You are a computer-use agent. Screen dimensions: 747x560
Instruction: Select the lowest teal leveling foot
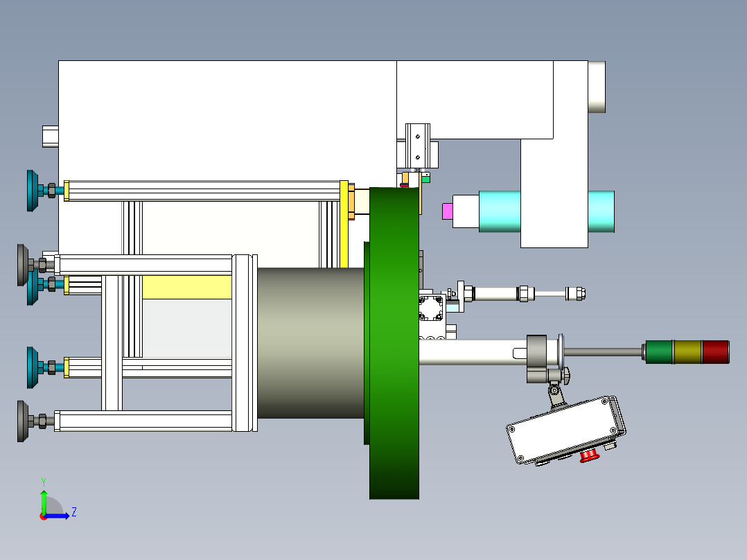[33, 367]
